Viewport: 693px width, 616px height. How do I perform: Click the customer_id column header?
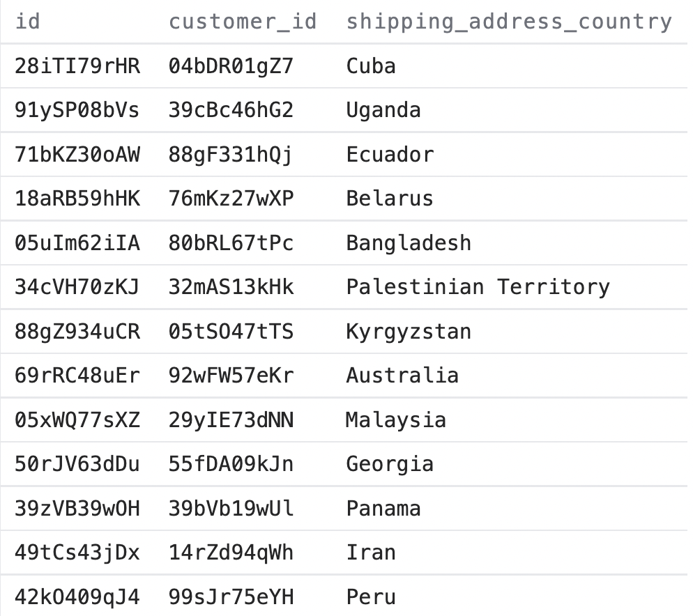[x=243, y=22]
